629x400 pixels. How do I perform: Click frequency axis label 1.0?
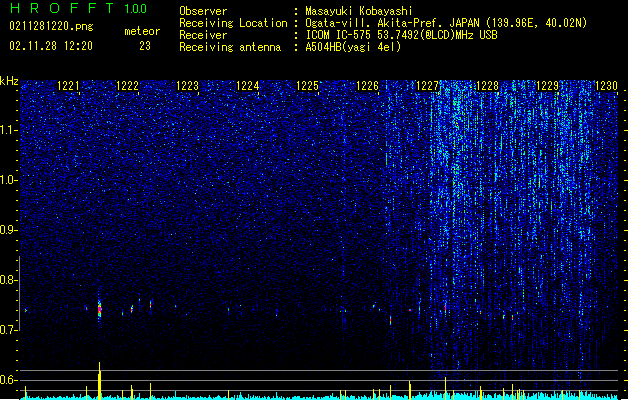point(9,180)
